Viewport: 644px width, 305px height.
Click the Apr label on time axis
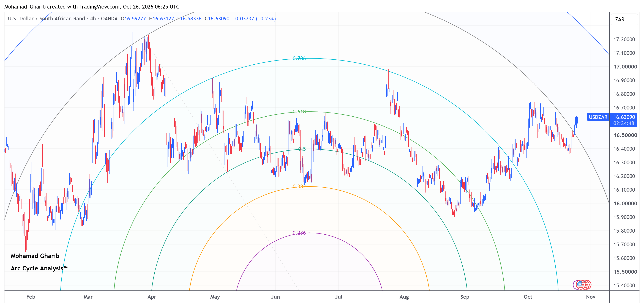click(x=152, y=297)
